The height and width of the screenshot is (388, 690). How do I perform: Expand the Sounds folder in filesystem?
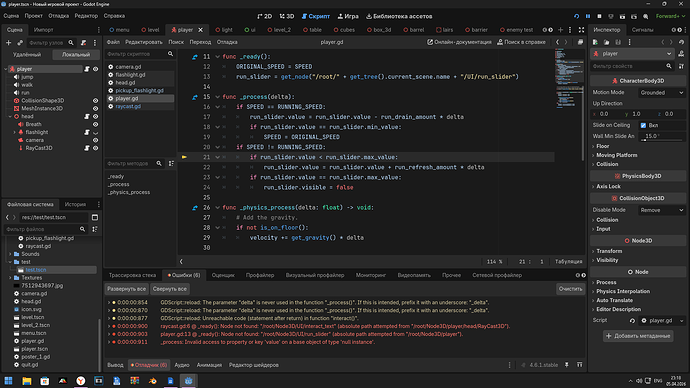tap(11, 254)
